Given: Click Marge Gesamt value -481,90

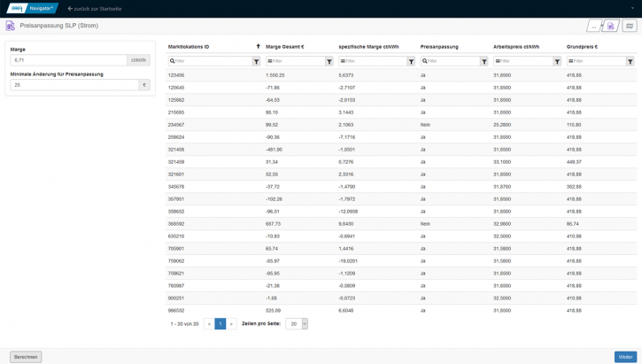Looking at the screenshot, I should tap(274, 150).
